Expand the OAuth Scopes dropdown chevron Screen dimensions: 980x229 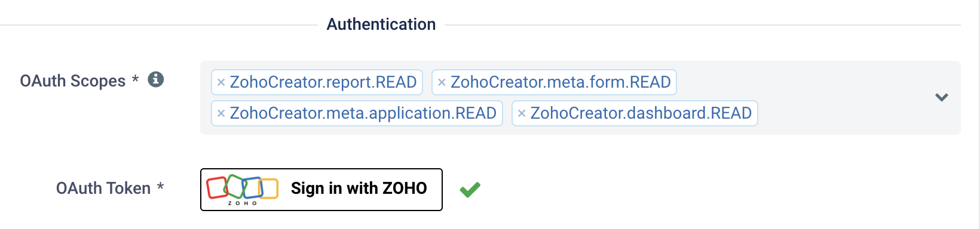(x=942, y=97)
